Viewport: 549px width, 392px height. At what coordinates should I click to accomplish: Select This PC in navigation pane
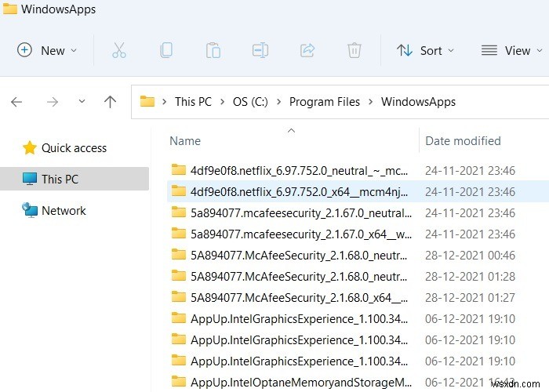(75, 179)
